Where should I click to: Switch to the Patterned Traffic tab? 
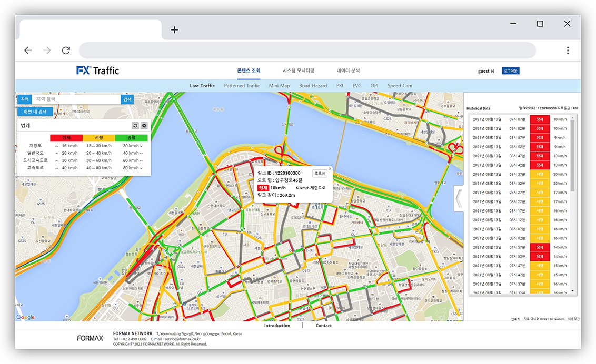(242, 86)
